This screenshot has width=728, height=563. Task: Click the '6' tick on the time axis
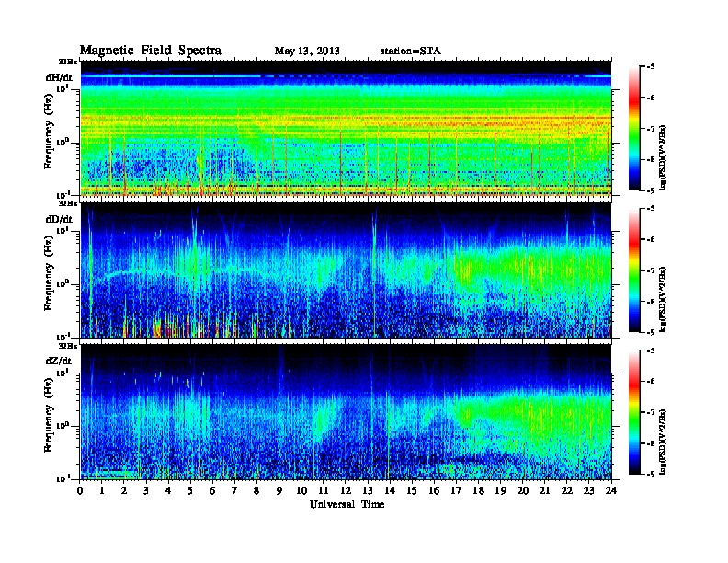coord(212,491)
